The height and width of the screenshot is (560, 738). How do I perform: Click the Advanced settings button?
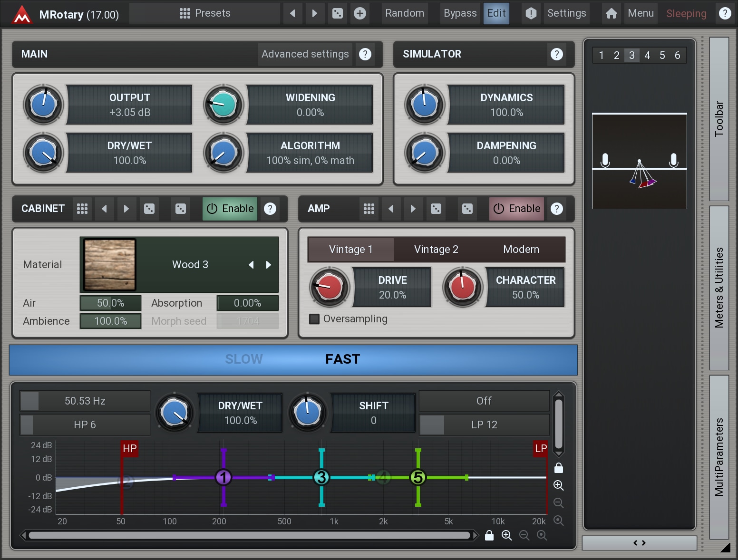(x=305, y=54)
